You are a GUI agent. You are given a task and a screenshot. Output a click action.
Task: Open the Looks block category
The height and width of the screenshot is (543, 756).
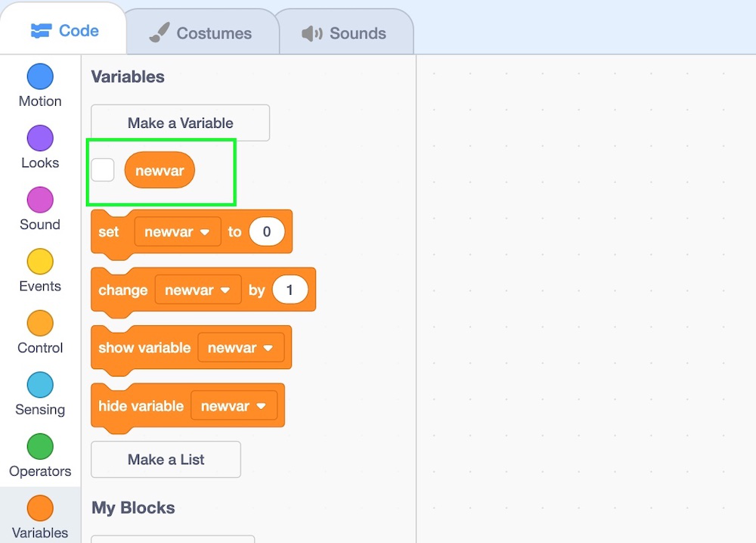(x=40, y=147)
